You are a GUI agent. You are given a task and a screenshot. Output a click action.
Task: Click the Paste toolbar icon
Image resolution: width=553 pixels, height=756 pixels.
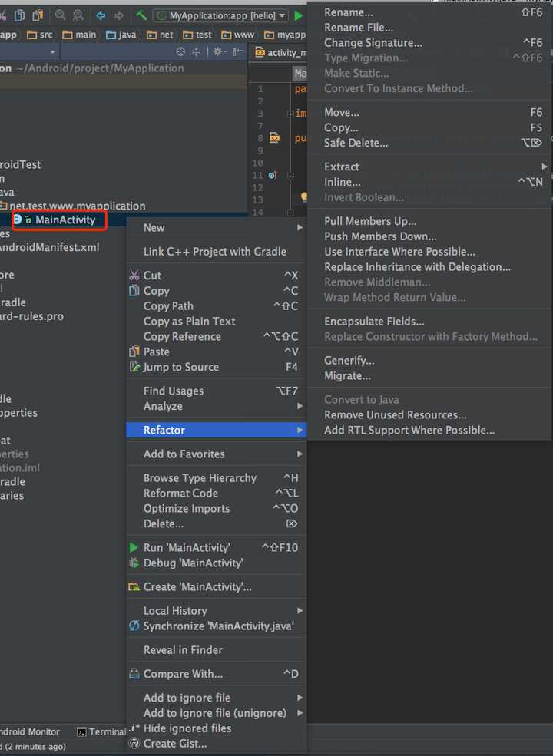38,15
